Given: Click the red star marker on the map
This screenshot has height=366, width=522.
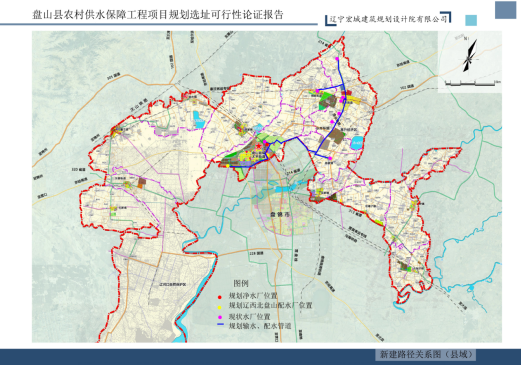Looking at the screenshot, I should [x=259, y=146].
